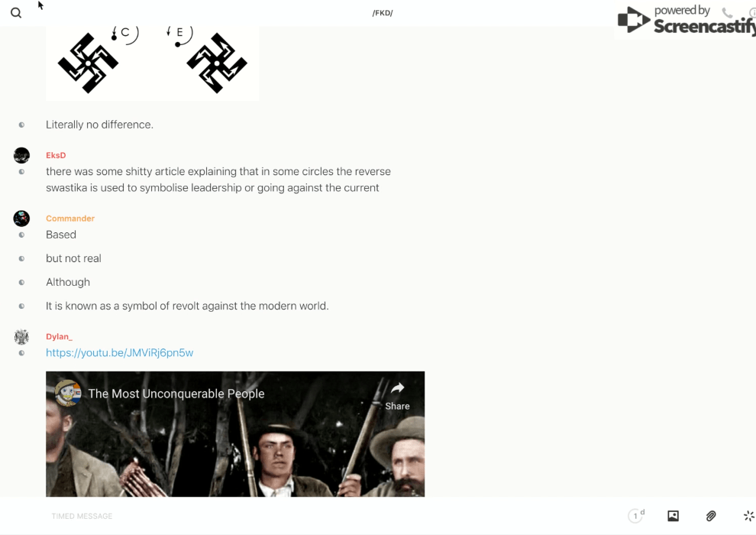The image size is (756, 535).
Task: Click the YouTube channel avatar in preview
Action: [x=67, y=393]
